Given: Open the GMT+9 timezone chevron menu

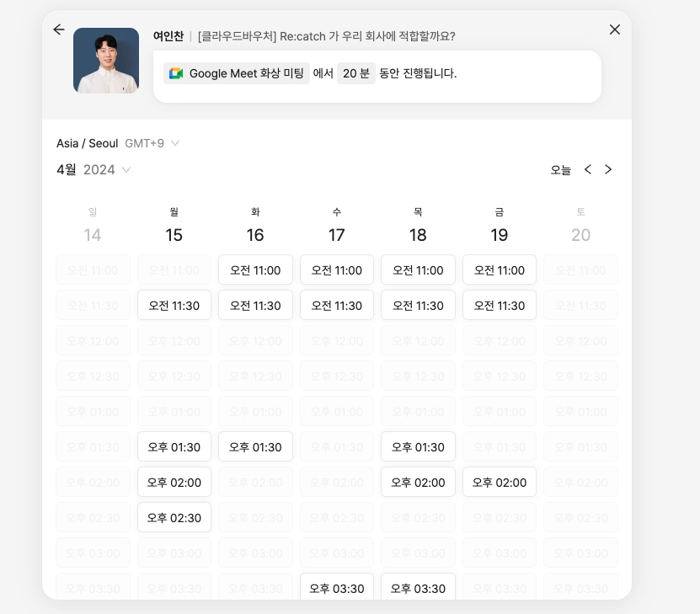Looking at the screenshot, I should tap(174, 143).
